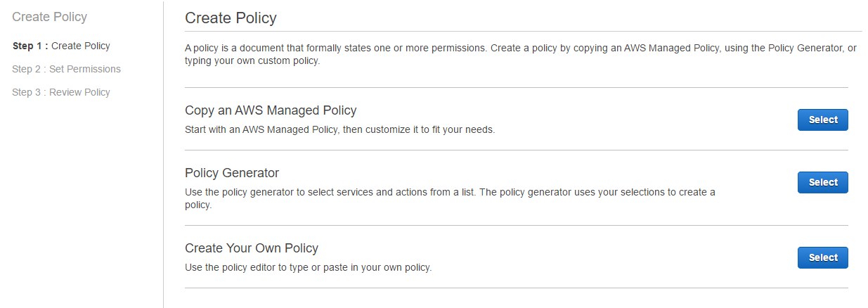This screenshot has height=308, width=868.
Task: Click the separator line above Create Your Own Policy
Action: 517,225
